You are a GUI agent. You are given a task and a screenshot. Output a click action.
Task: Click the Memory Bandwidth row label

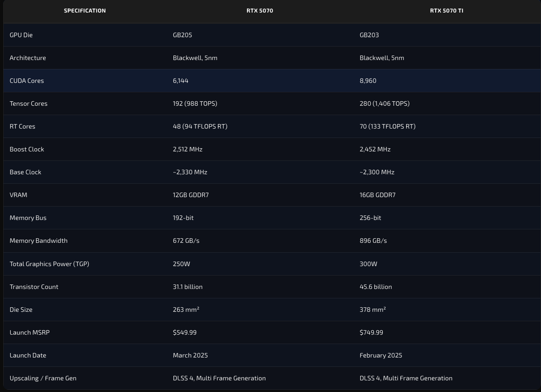[x=39, y=241]
